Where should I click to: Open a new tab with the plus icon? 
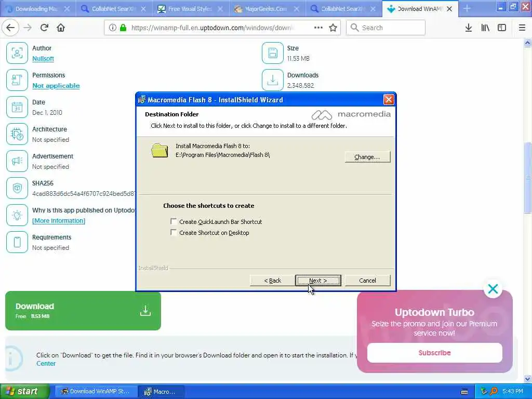click(467, 8)
